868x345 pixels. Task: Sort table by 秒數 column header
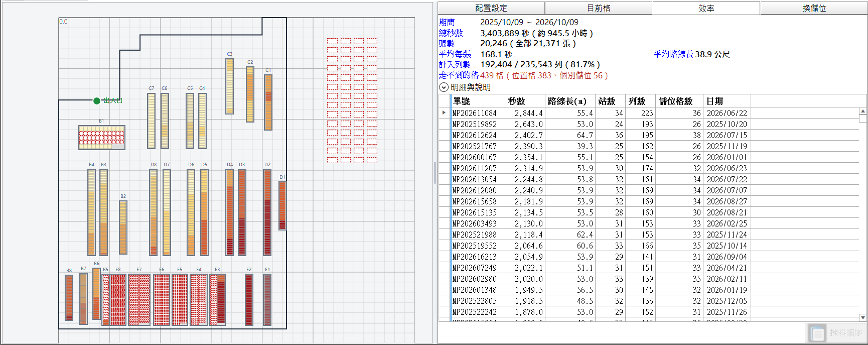point(524,101)
